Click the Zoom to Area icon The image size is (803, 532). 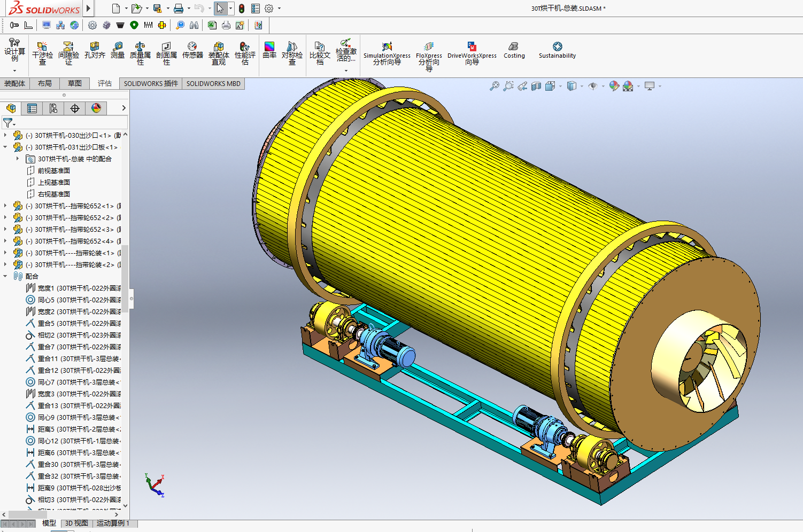[x=508, y=86]
